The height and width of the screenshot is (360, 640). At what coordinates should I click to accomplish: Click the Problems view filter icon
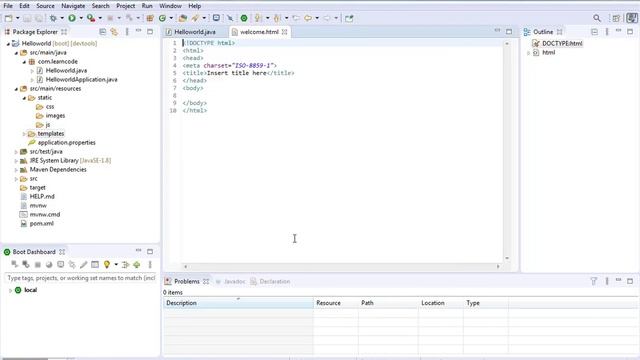tap(593, 281)
